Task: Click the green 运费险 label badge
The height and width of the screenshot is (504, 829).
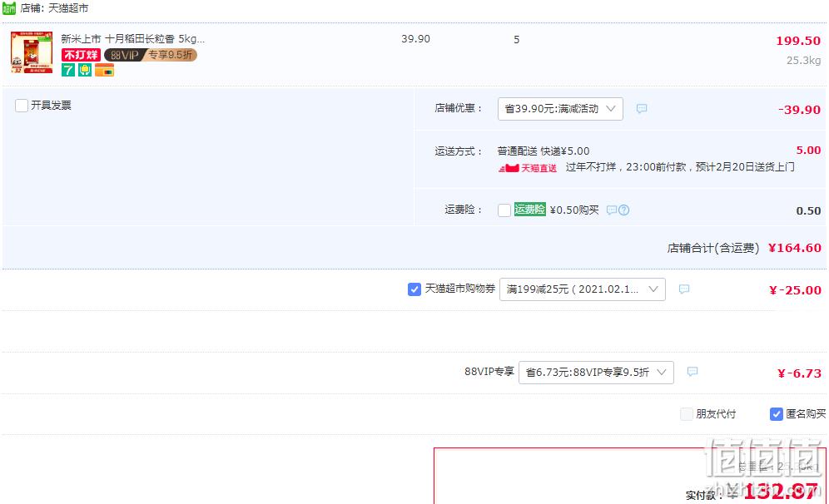Action: click(529, 210)
